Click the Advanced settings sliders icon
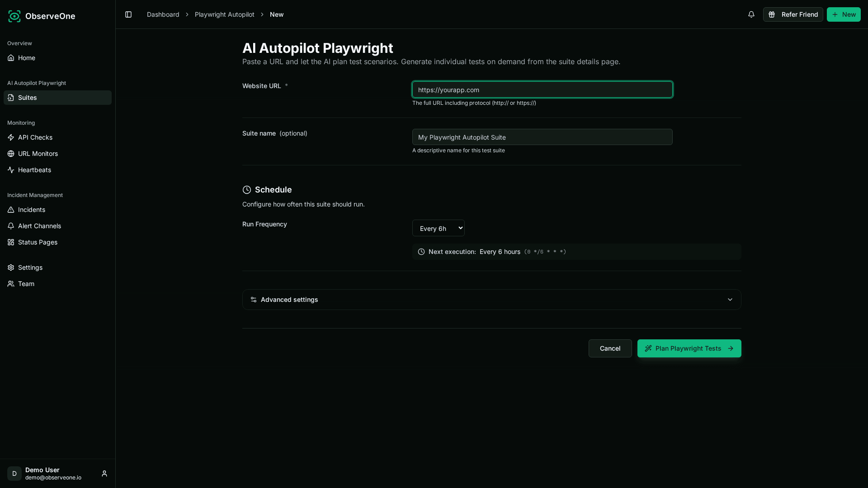The height and width of the screenshot is (488, 868). (254, 300)
